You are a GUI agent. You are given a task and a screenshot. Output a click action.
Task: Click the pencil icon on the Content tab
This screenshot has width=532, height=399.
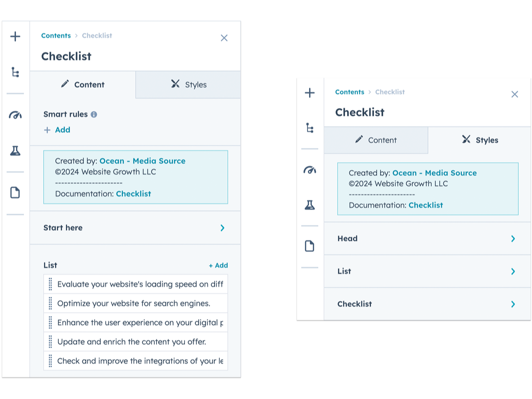pos(65,84)
